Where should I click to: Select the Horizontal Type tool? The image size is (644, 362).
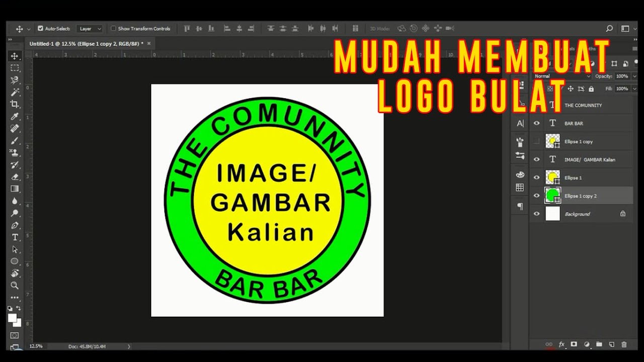[x=15, y=237]
